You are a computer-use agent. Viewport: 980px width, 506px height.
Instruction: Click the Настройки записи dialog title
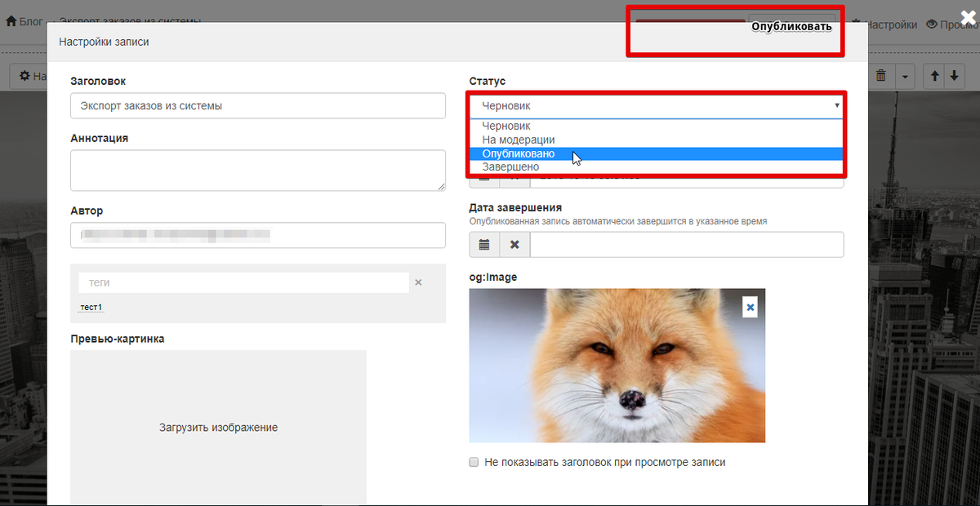click(104, 41)
